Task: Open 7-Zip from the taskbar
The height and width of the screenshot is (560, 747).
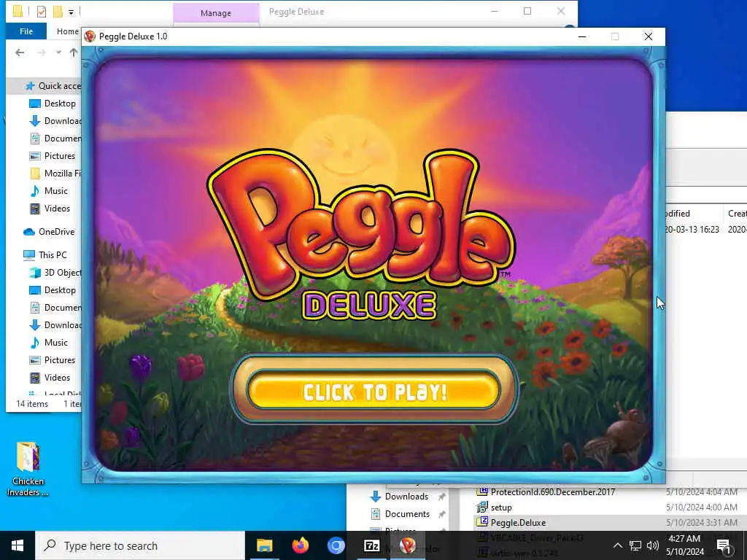Action: tap(371, 545)
